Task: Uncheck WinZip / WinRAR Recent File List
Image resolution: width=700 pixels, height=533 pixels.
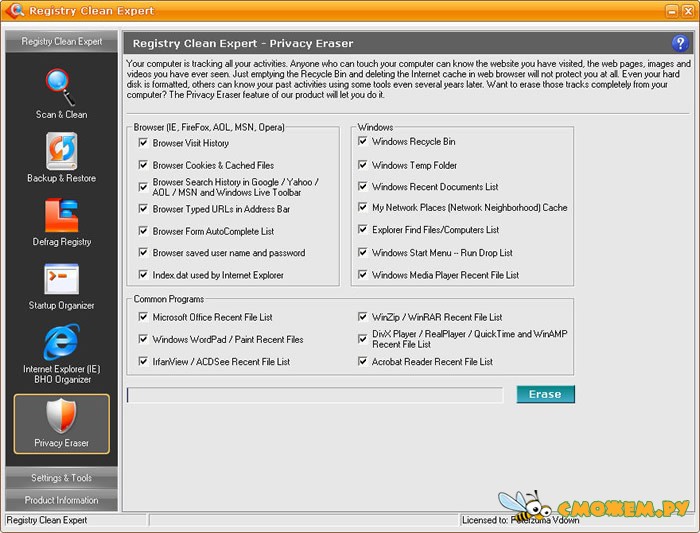Action: point(362,317)
